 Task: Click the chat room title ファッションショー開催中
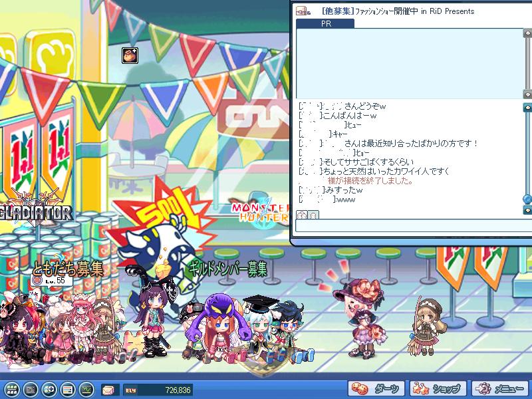386,11
